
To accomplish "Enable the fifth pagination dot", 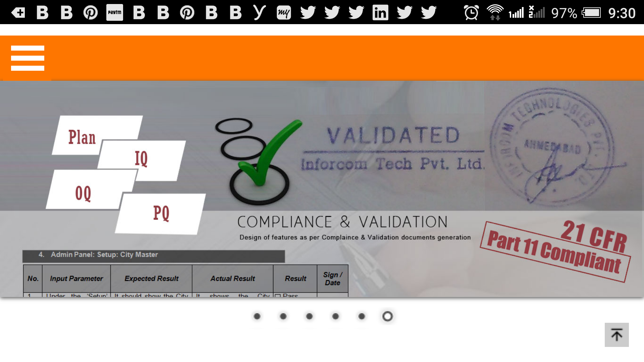I will pos(361,316).
